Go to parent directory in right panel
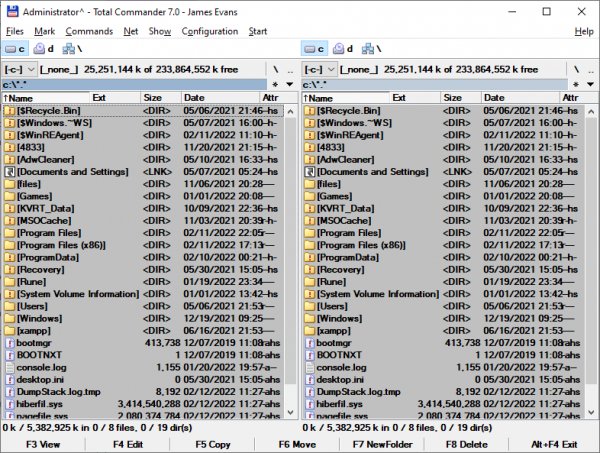 click(x=591, y=70)
